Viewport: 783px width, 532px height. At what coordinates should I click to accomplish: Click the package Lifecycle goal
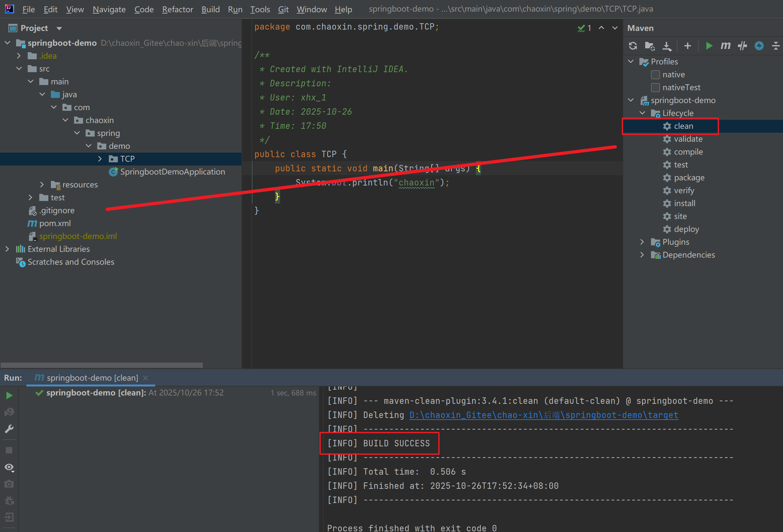[x=689, y=177]
